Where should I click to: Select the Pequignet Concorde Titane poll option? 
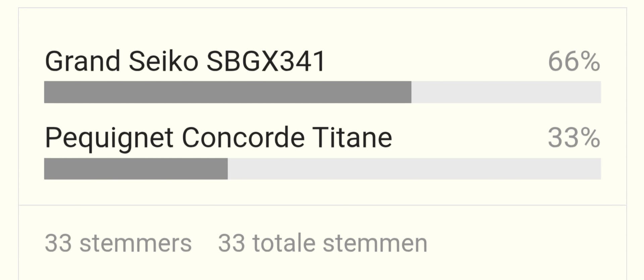pyautogui.click(x=218, y=138)
